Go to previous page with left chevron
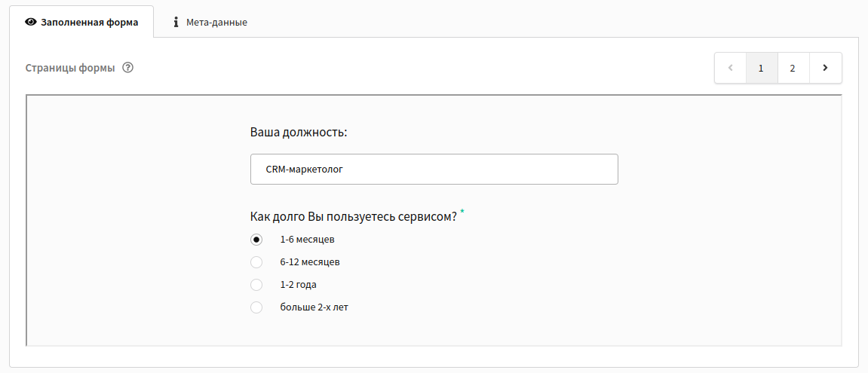 [x=730, y=68]
